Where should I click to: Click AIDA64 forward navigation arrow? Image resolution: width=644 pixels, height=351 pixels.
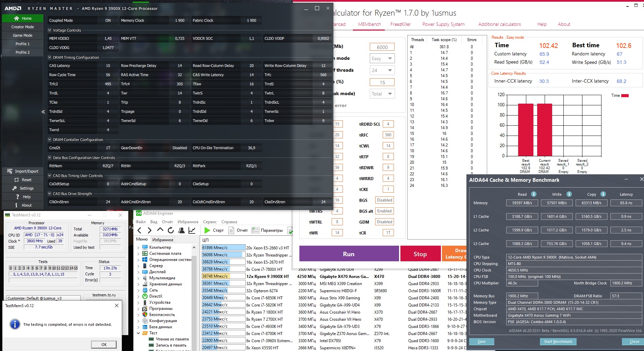[149, 230]
